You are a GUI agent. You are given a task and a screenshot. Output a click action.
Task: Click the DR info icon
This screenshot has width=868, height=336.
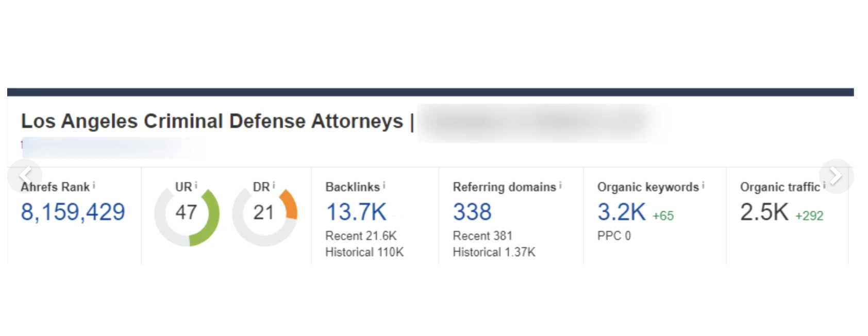coord(274,186)
